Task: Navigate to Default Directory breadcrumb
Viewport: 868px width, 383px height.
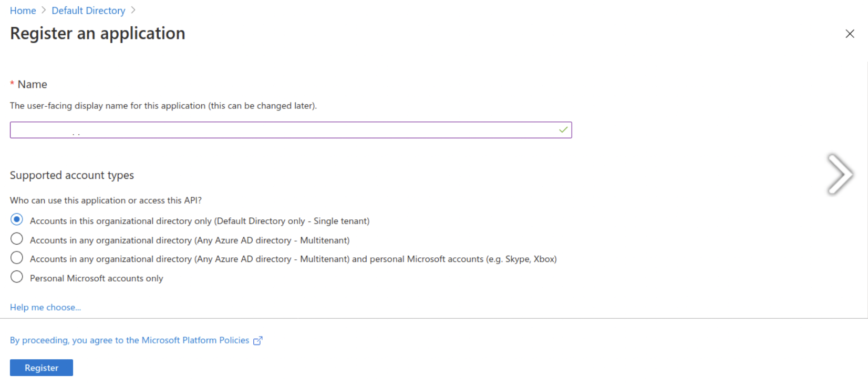Action: (88, 11)
